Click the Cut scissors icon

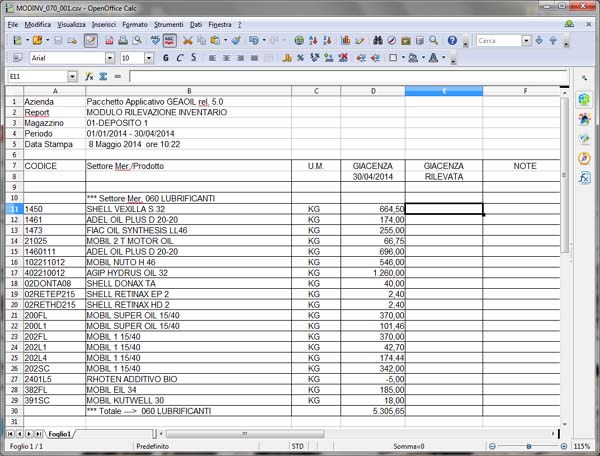pos(188,40)
